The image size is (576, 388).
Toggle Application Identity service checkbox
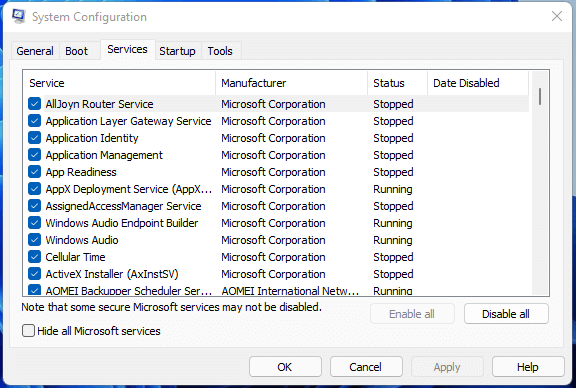coord(35,138)
